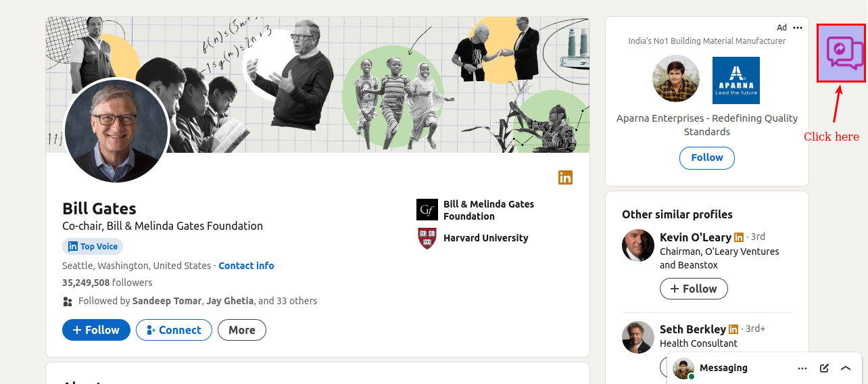
Task: Click the purple chat extension icon
Action: click(841, 53)
